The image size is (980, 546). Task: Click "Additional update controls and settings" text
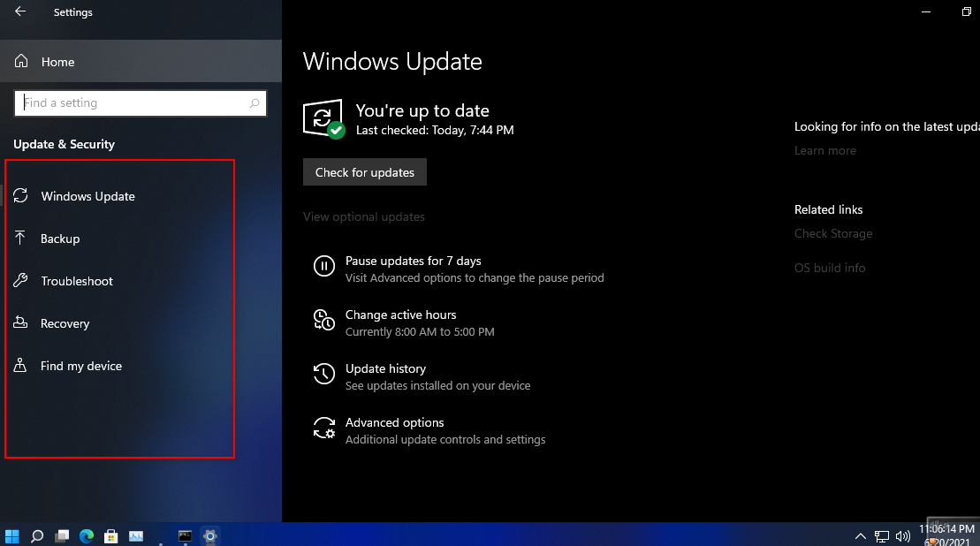point(445,440)
